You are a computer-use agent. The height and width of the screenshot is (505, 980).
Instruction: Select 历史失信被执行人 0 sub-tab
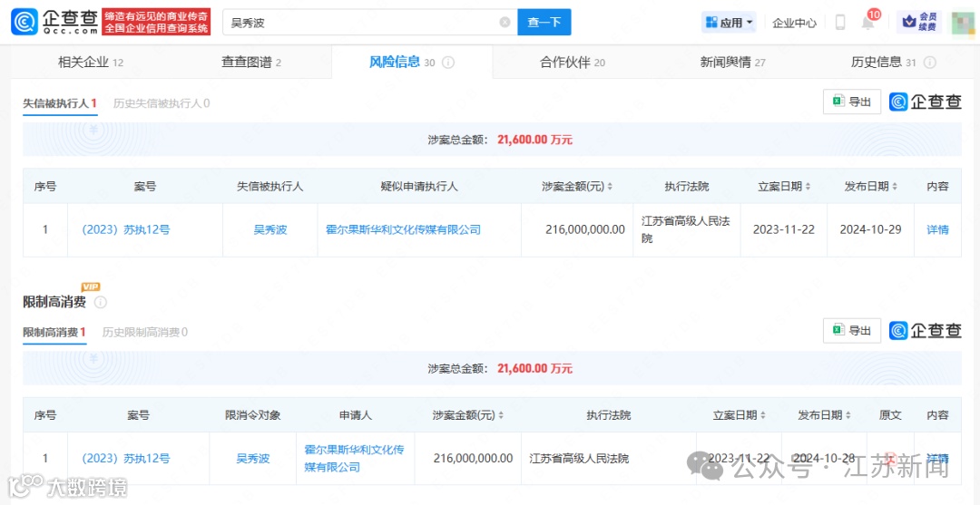(162, 103)
